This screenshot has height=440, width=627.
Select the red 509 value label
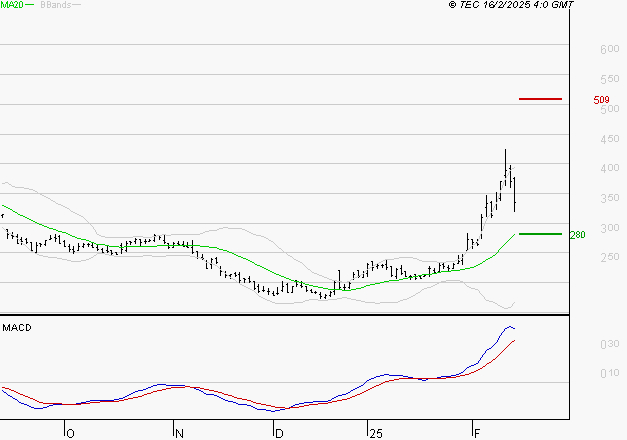[x=601, y=100]
